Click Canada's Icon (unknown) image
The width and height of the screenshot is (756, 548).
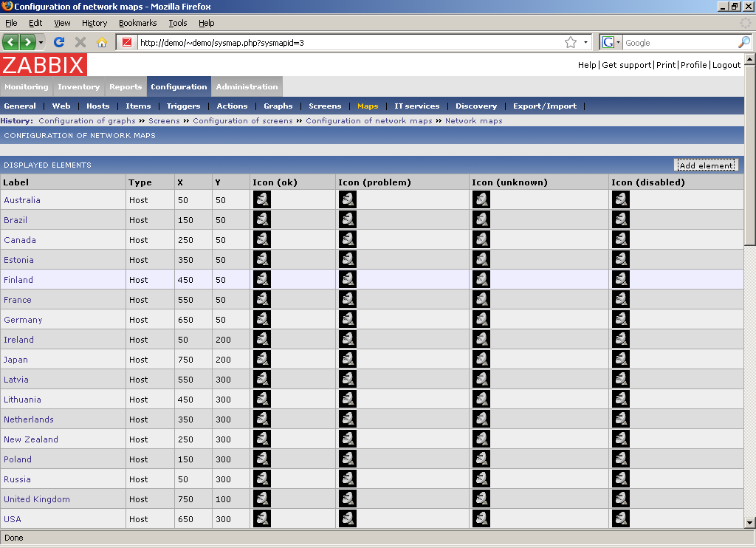tap(481, 239)
